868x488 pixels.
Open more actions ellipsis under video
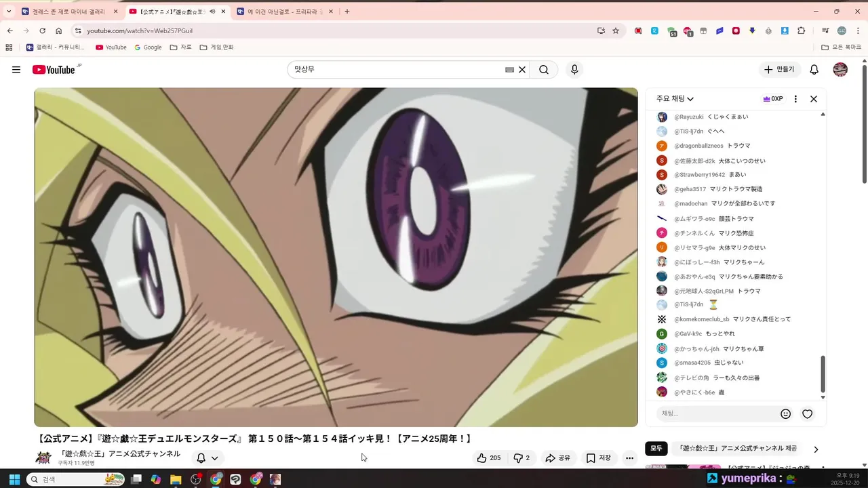[x=629, y=458]
